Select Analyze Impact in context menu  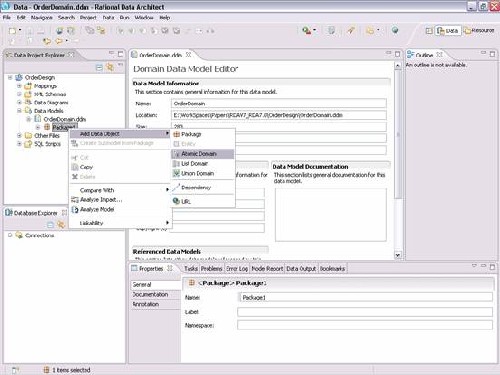(120, 200)
